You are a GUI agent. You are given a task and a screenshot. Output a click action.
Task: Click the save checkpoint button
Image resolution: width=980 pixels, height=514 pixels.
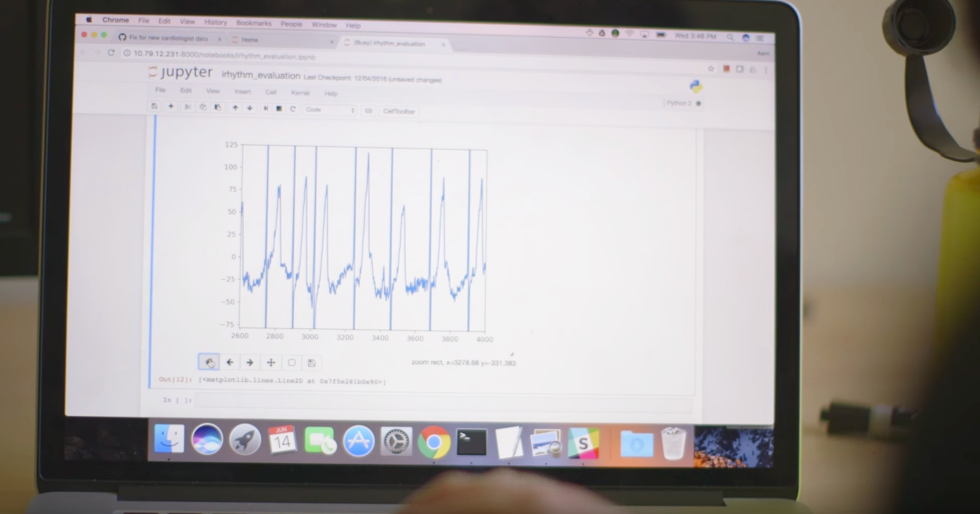[x=155, y=108]
